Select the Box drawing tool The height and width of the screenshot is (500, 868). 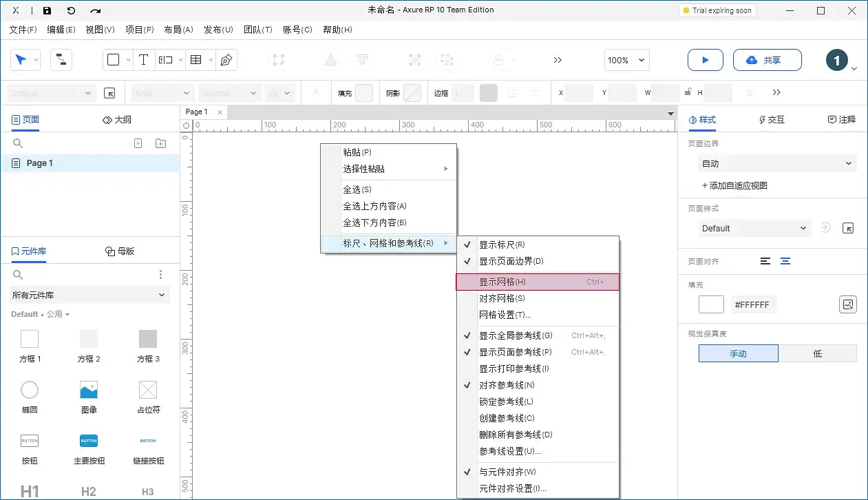tap(114, 60)
